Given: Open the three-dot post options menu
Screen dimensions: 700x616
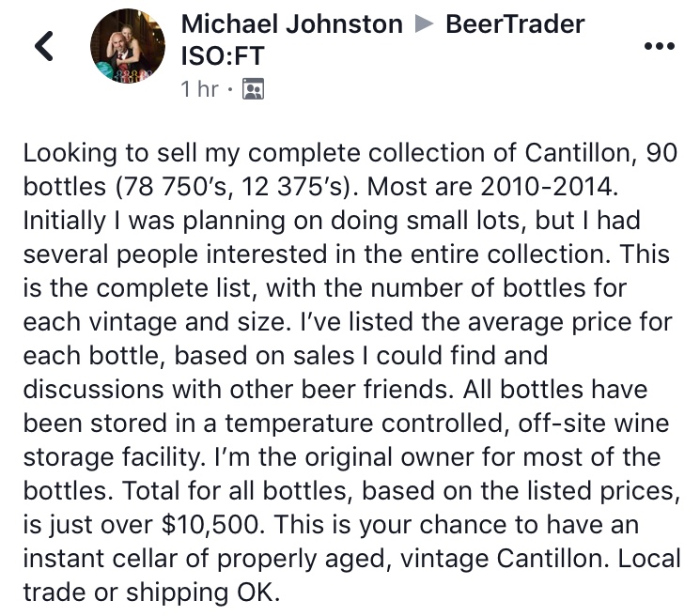Looking at the screenshot, I should click(x=660, y=45).
